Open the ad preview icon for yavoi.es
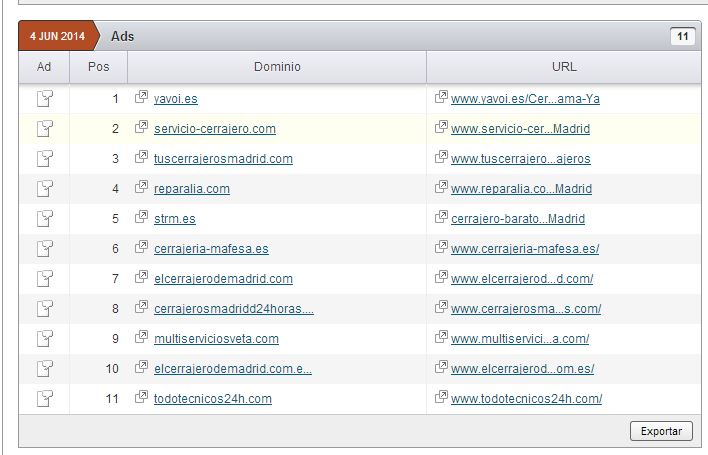This screenshot has height=455, width=708. [45, 98]
